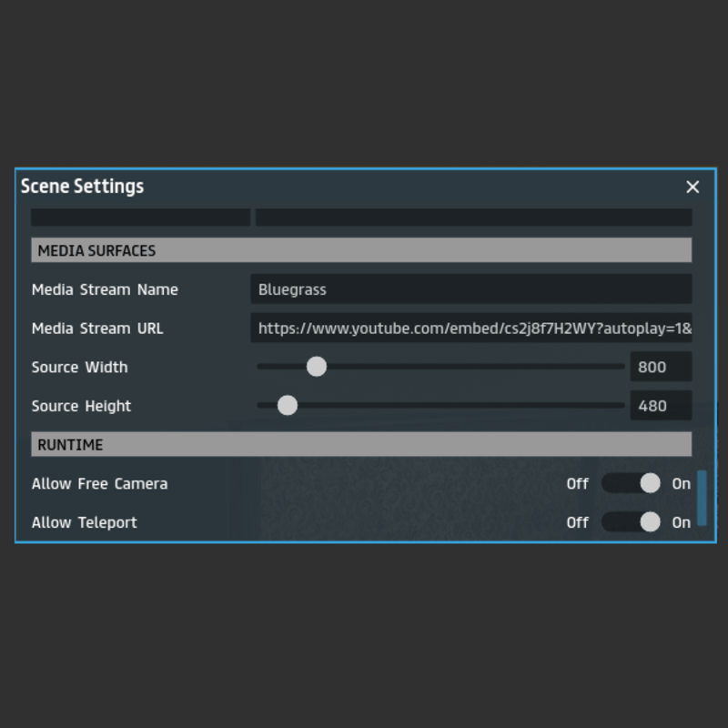Click the Source Width value box showing 800
Screen dimensions: 728x728
(x=660, y=367)
